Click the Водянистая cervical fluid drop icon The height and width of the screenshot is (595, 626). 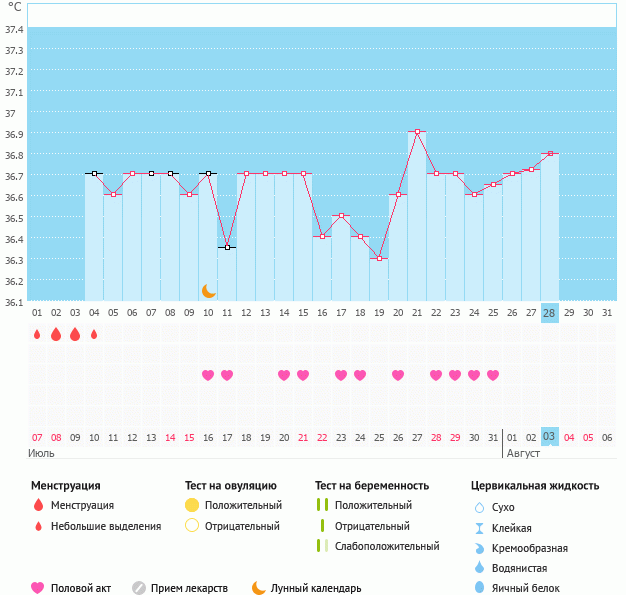click(x=479, y=568)
